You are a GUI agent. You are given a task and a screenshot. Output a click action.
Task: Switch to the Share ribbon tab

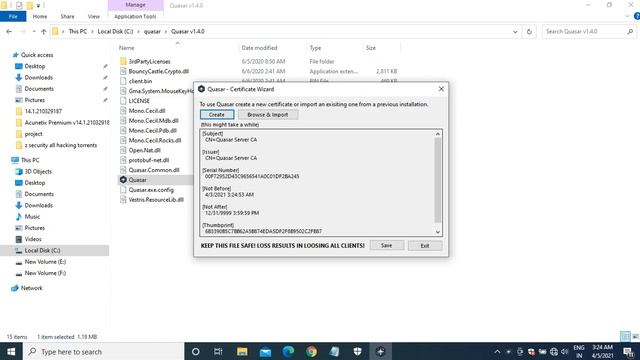tap(67, 16)
